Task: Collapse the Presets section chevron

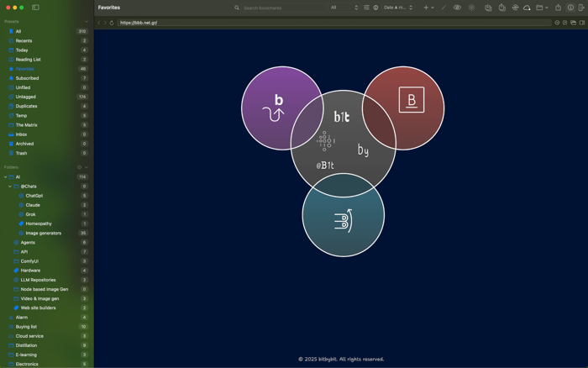Action: (87, 22)
